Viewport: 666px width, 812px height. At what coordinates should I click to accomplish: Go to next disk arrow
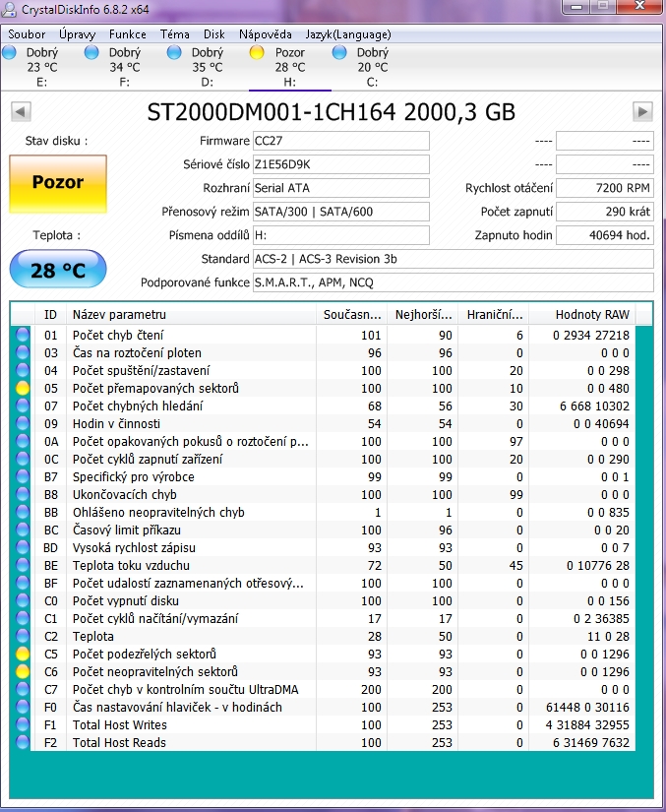pyautogui.click(x=642, y=111)
